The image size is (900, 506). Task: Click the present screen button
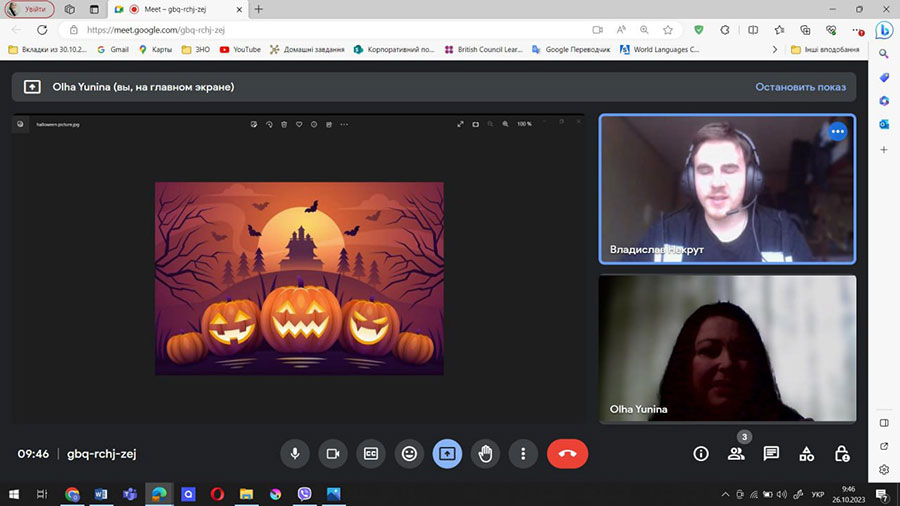pyautogui.click(x=447, y=454)
